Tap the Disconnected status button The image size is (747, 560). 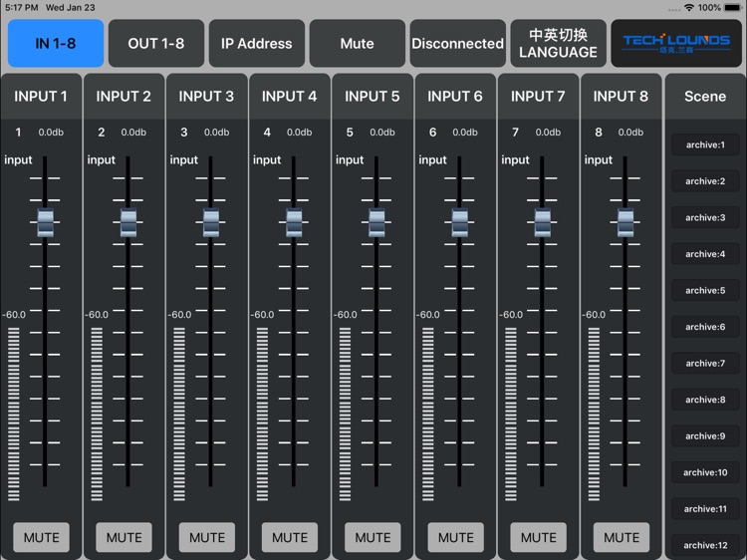click(x=458, y=44)
